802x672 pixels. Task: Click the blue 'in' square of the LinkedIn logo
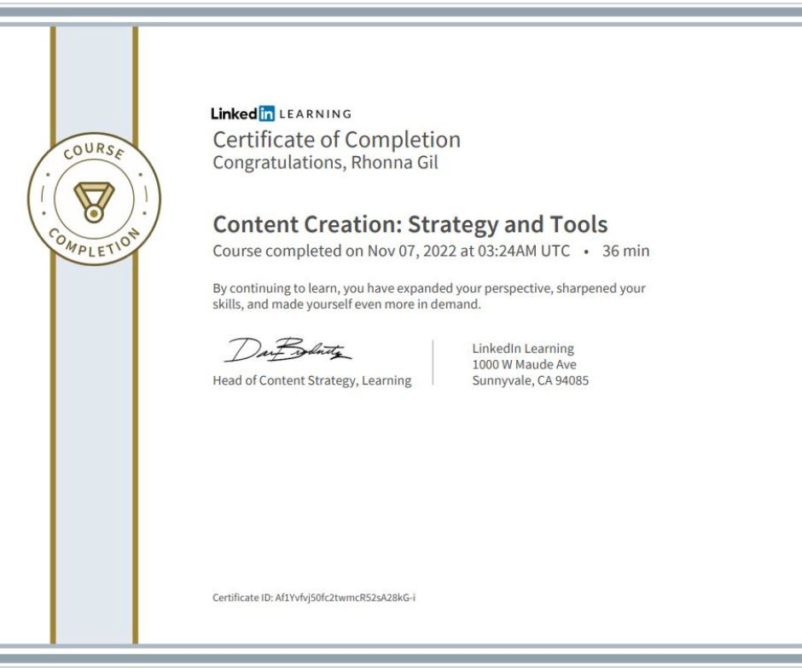click(x=266, y=112)
